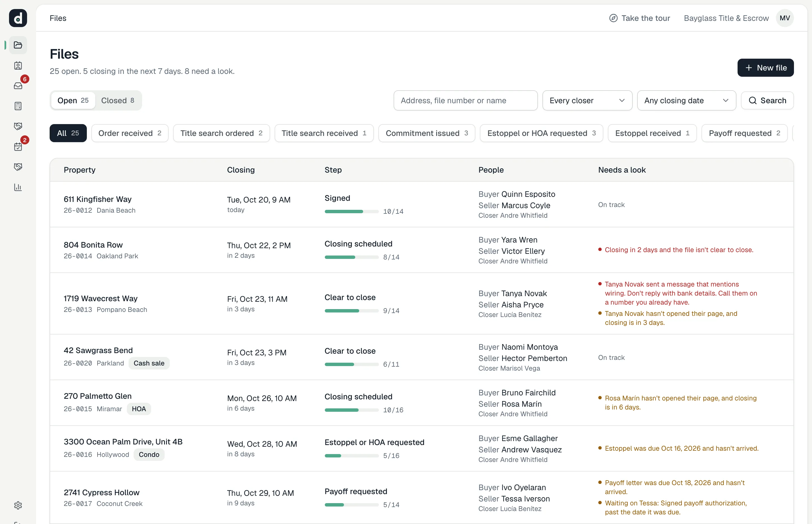Filter by Commitment issued step
812x524 pixels.
(x=427, y=133)
